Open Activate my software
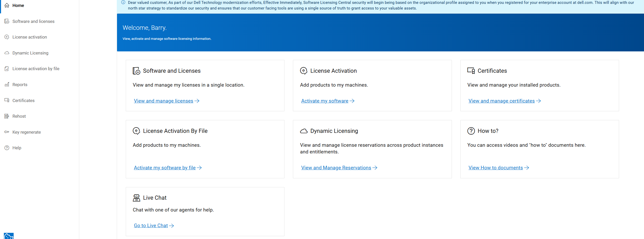The width and height of the screenshot is (644, 239). pyautogui.click(x=325, y=101)
